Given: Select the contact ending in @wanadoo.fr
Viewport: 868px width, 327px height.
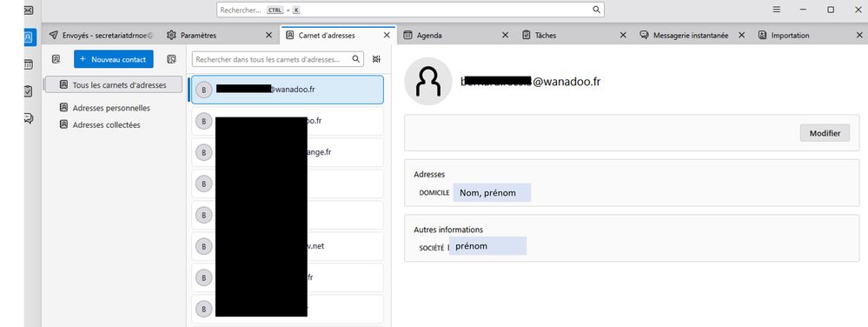Looking at the screenshot, I should tap(288, 90).
